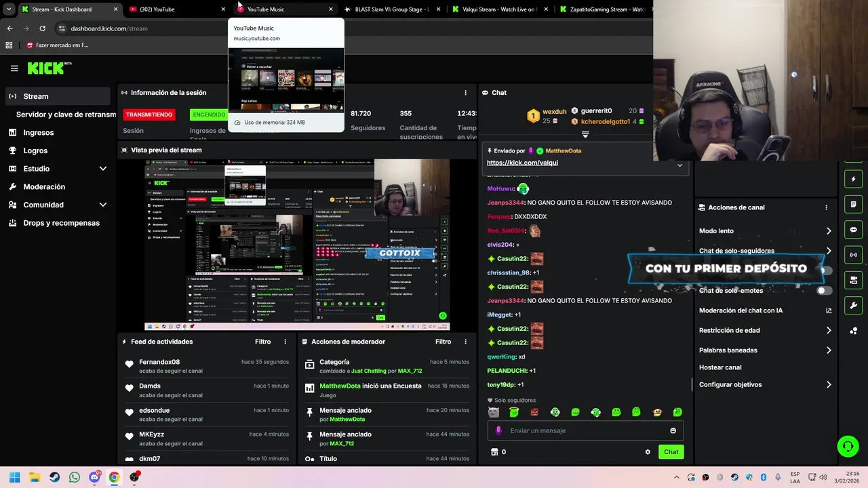Open the kick.com/valqui pinned link
Viewport: 868px width, 488px height.
point(522,163)
